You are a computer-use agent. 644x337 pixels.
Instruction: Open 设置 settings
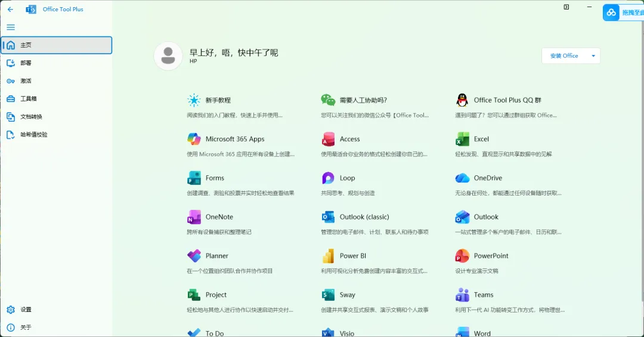point(57,310)
